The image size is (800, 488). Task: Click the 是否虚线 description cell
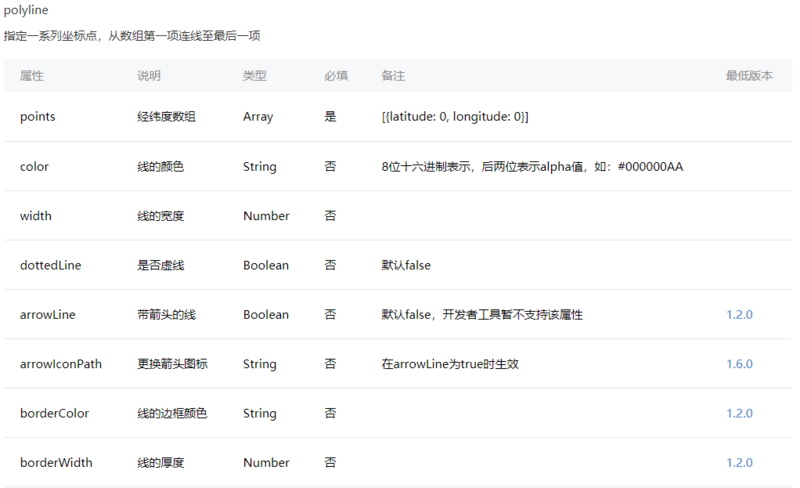click(x=161, y=265)
